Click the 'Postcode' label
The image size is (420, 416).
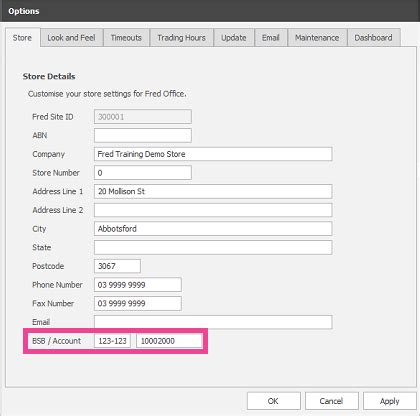pyautogui.click(x=48, y=266)
